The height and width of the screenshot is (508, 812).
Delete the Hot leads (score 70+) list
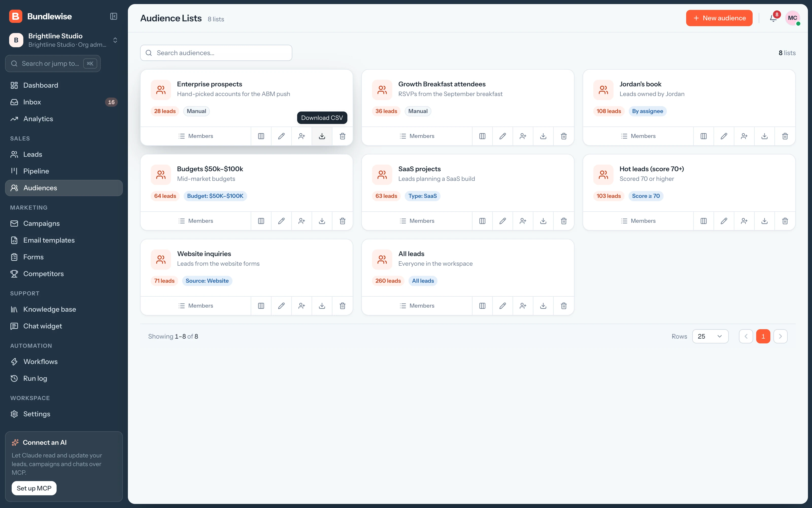(x=785, y=221)
